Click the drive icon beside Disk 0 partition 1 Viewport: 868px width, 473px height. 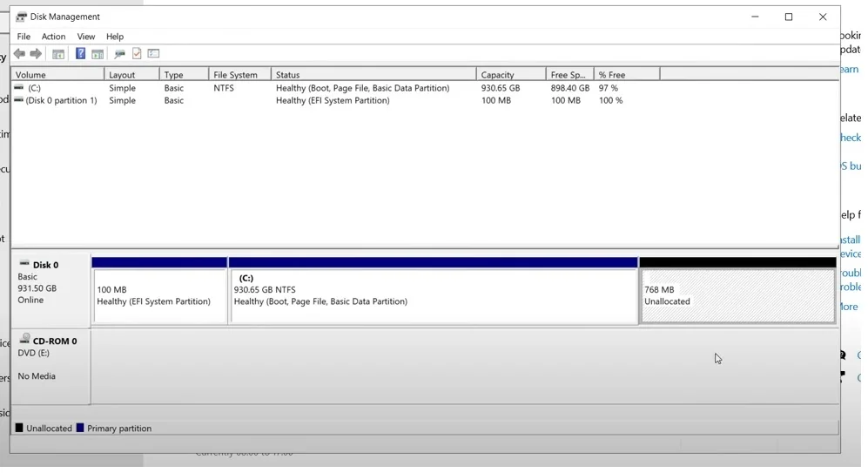pos(19,99)
